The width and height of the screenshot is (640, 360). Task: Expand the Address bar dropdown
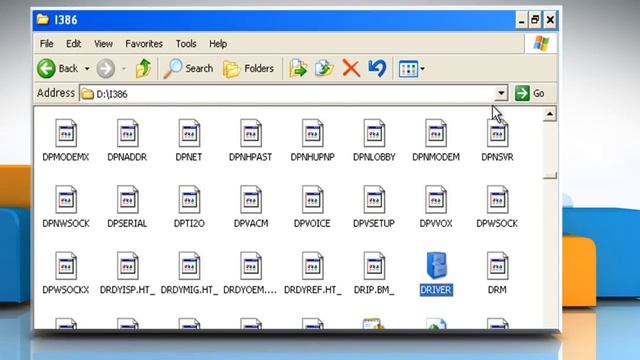point(501,93)
